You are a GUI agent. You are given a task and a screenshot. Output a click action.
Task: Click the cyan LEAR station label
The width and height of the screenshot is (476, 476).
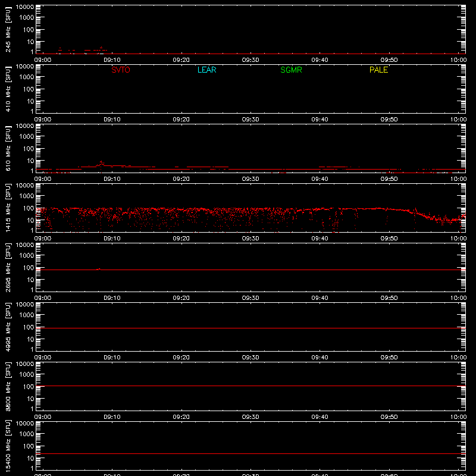tap(206, 70)
